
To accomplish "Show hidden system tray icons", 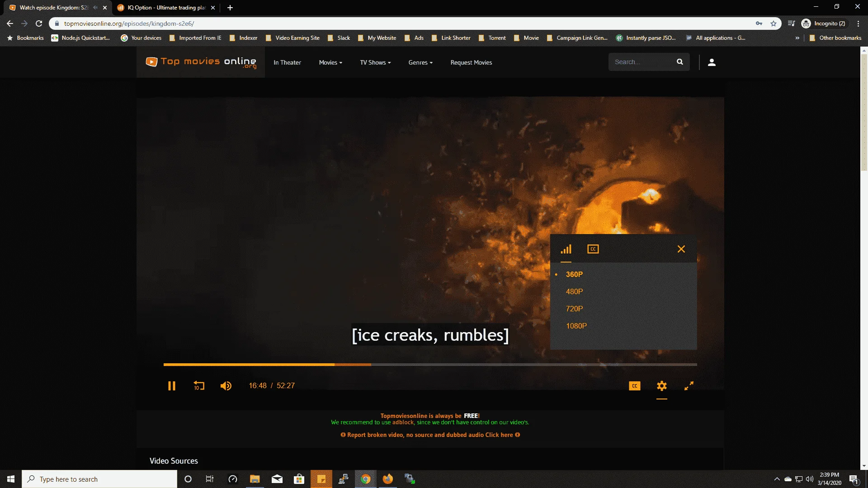I will 777,479.
